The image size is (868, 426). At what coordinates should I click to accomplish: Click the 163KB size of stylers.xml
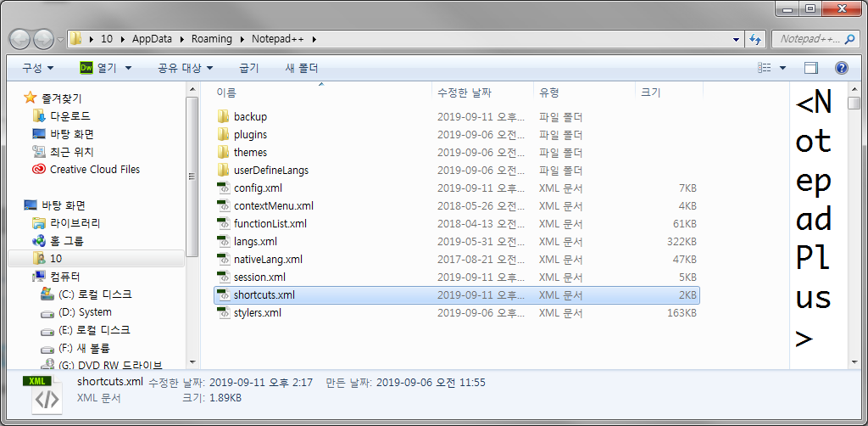[x=682, y=313]
